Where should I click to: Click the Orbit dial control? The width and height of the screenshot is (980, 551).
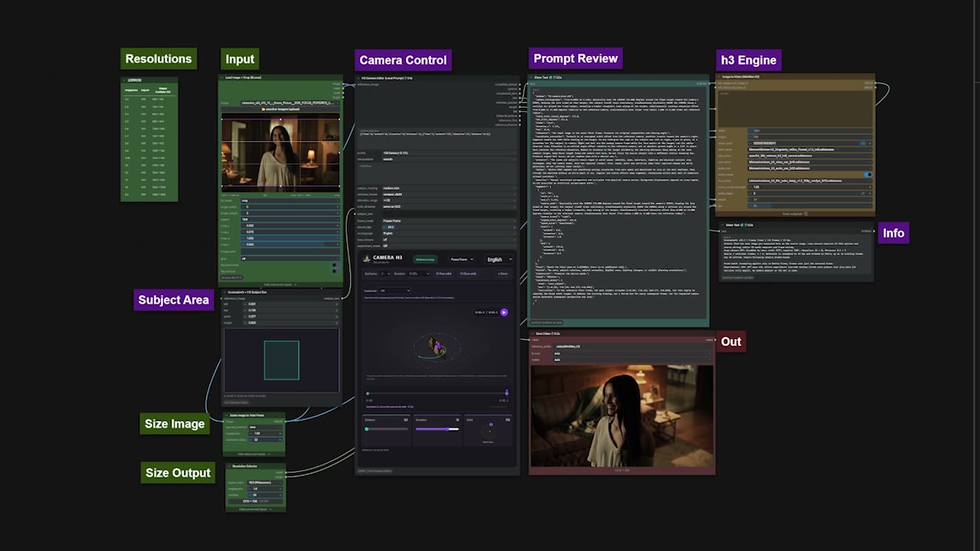489,432
